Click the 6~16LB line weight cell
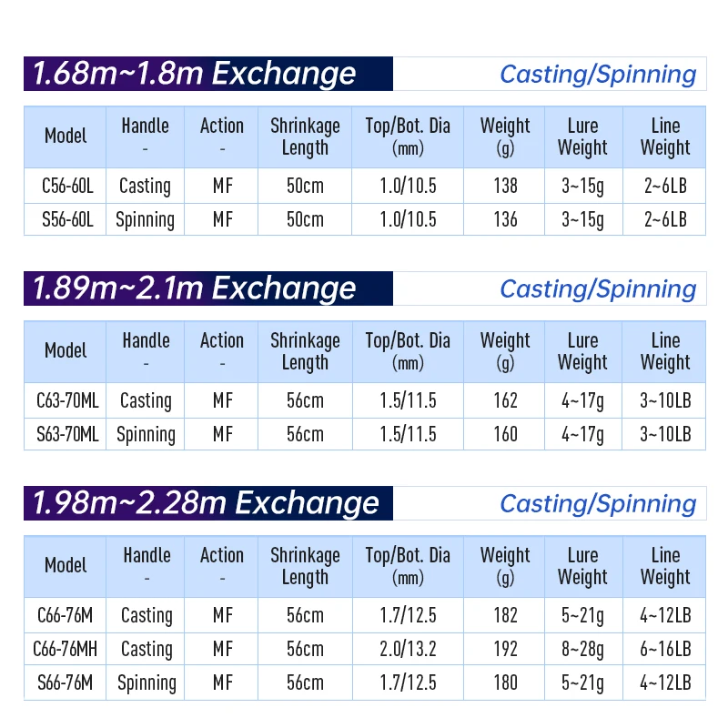The image size is (728, 728). coord(665,649)
